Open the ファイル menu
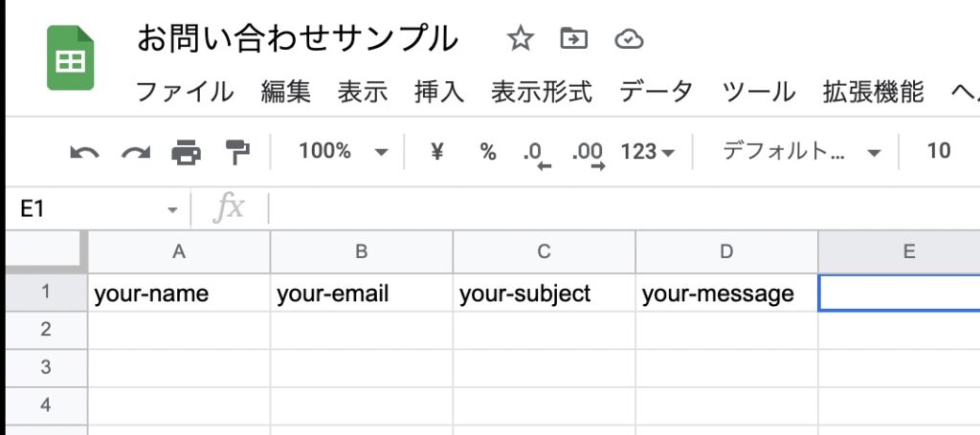 pos(184,92)
